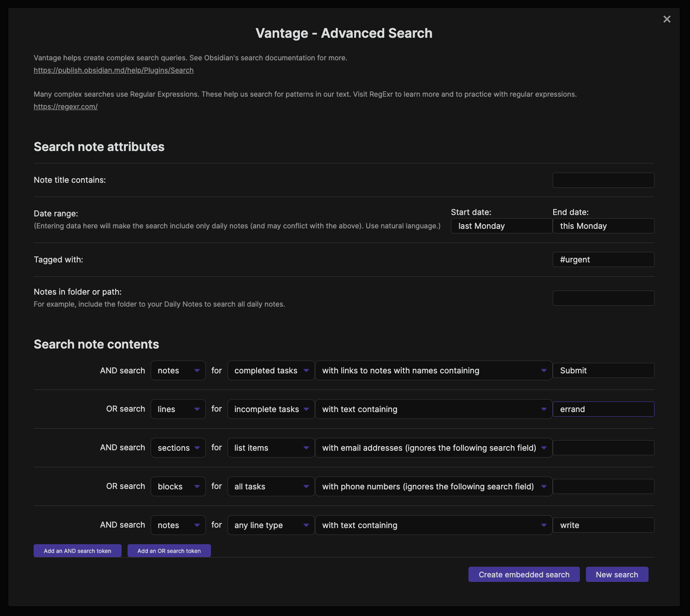Screen dimensions: 690x616
Task: Focus the End date field with this Monday
Action: [x=603, y=226]
